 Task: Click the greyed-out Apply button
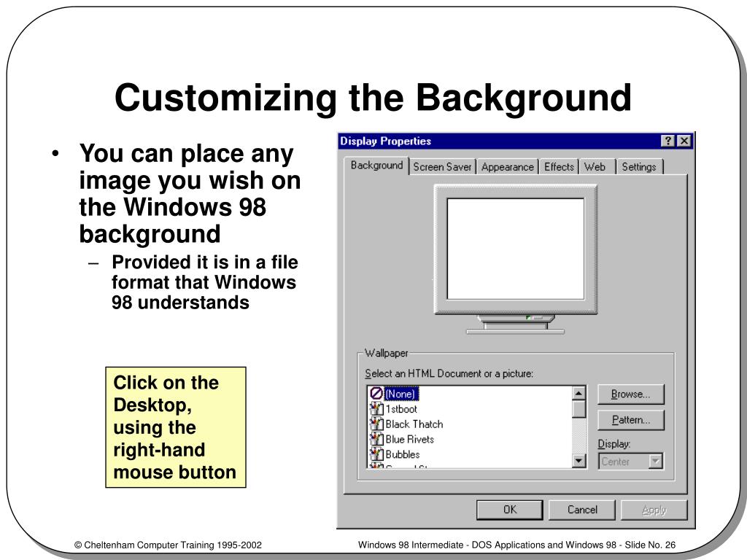(x=654, y=510)
